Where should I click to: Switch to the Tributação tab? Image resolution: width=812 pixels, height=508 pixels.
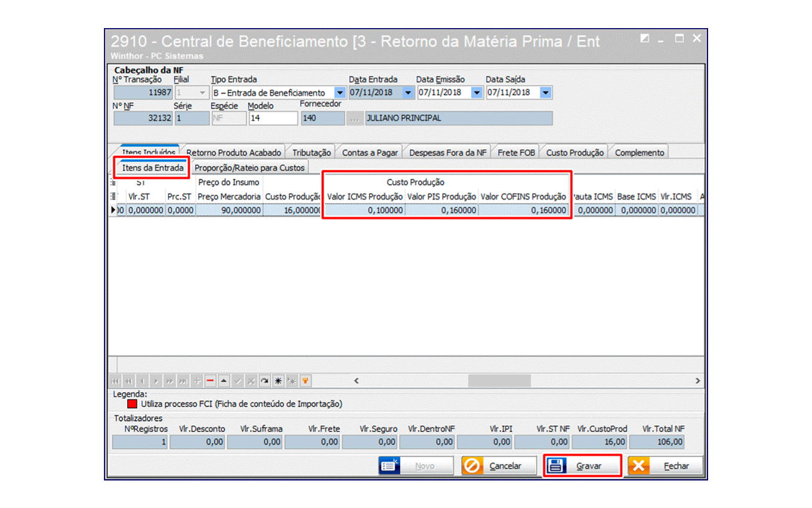(x=311, y=152)
